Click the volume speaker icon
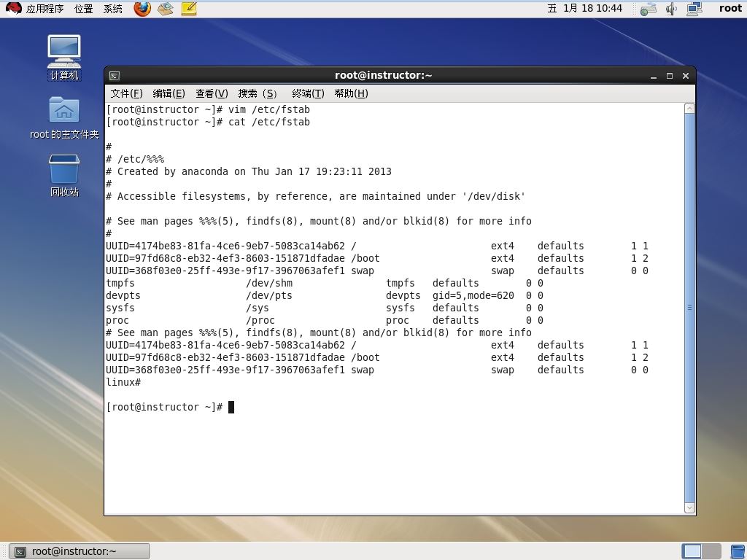 671,9
